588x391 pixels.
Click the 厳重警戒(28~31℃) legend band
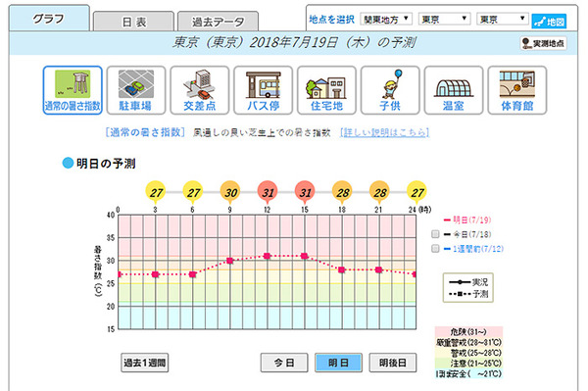point(468,342)
